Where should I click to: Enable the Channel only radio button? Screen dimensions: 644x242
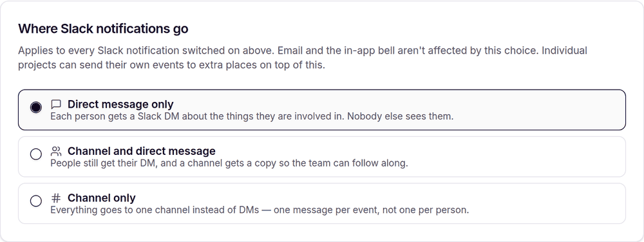click(x=35, y=201)
